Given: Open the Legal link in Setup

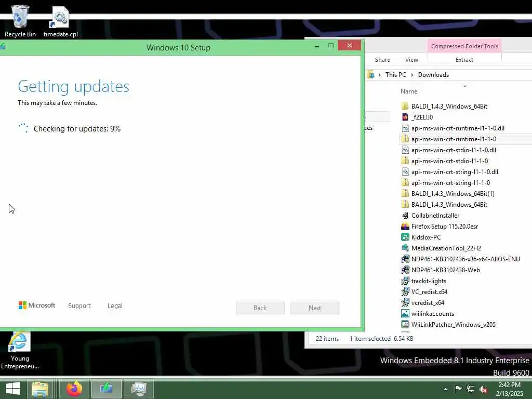Looking at the screenshot, I should [x=115, y=305].
